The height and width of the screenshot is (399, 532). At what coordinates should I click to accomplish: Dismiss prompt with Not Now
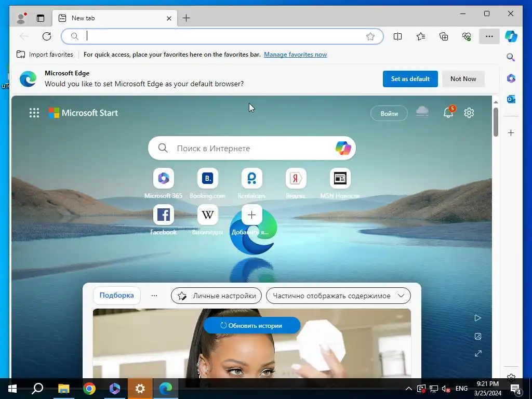click(463, 79)
